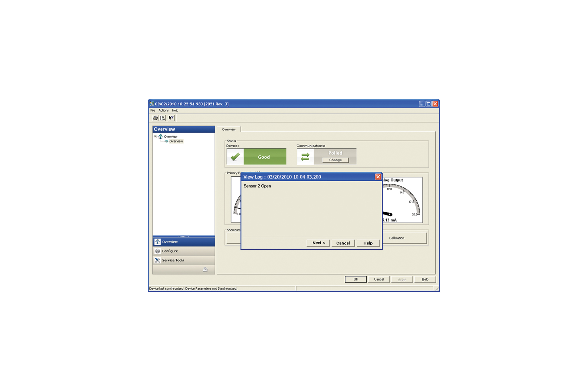Open the Service Tools navigation section
Viewport: 588px width, 391px height.
pos(184,260)
